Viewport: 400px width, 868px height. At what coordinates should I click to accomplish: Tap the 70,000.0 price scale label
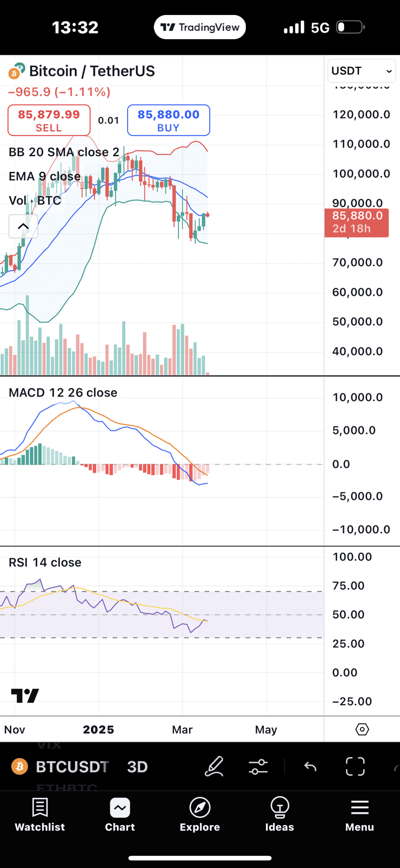[357, 263]
